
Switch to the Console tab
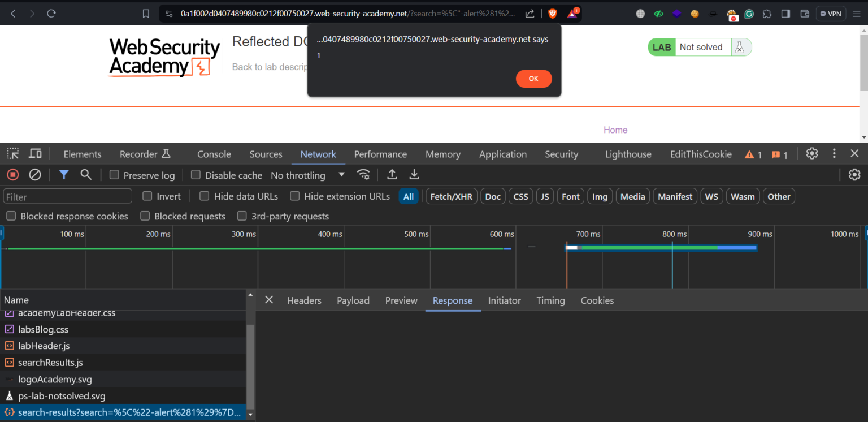(x=214, y=153)
